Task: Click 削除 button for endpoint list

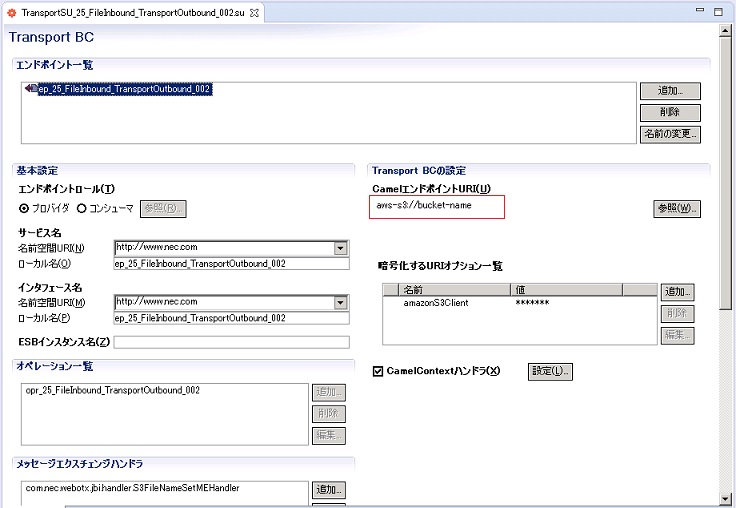Action: (x=669, y=113)
